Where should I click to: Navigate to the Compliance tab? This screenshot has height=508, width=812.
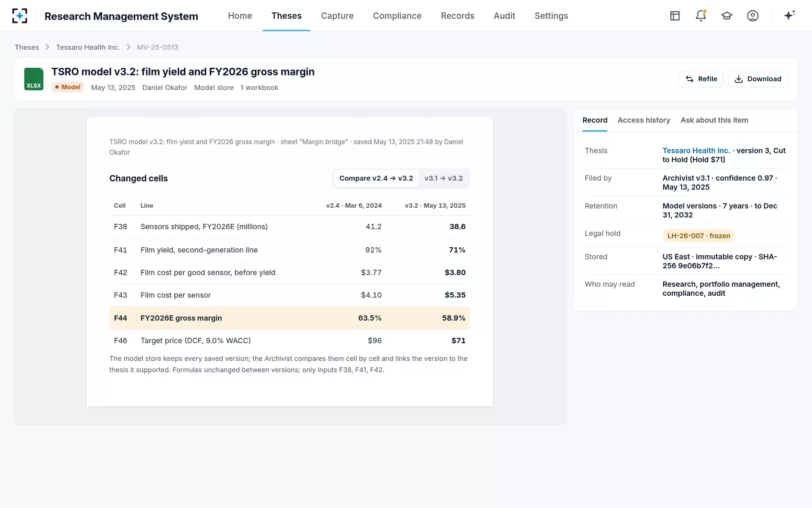pyautogui.click(x=397, y=16)
